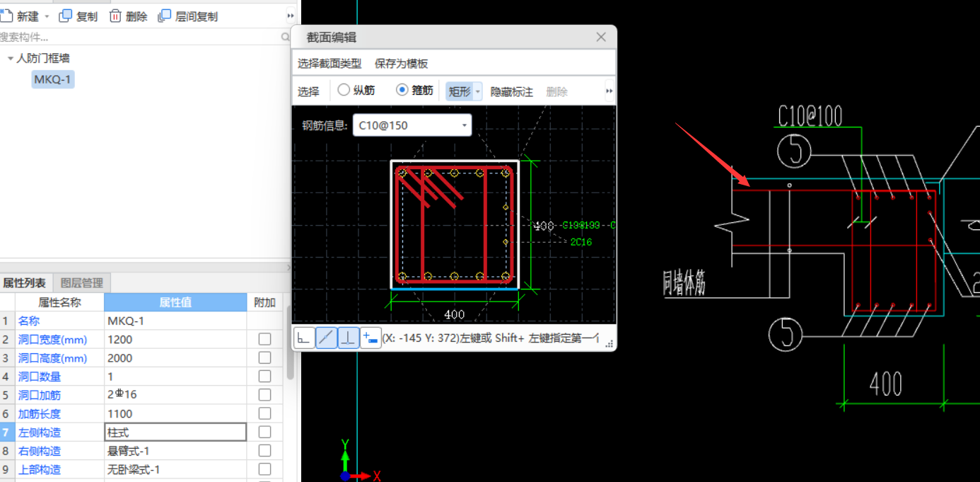
Task: Expand section editor toolbar overflow arrow
Action: 609,91
